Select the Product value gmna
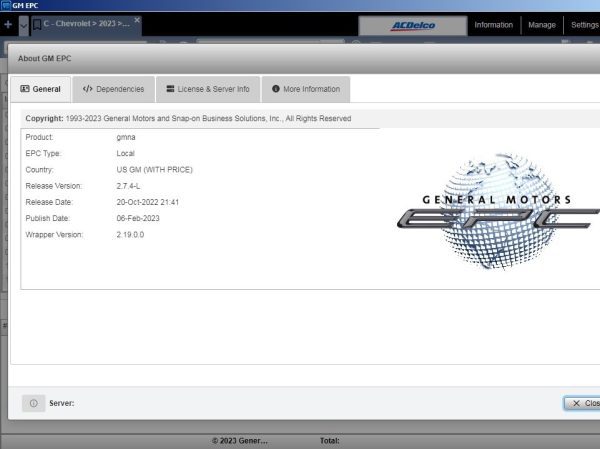 click(126, 137)
